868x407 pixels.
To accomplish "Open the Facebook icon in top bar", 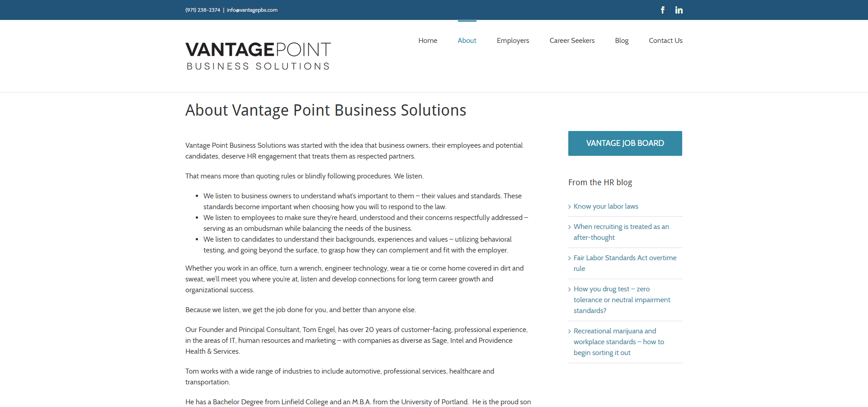I will [662, 10].
